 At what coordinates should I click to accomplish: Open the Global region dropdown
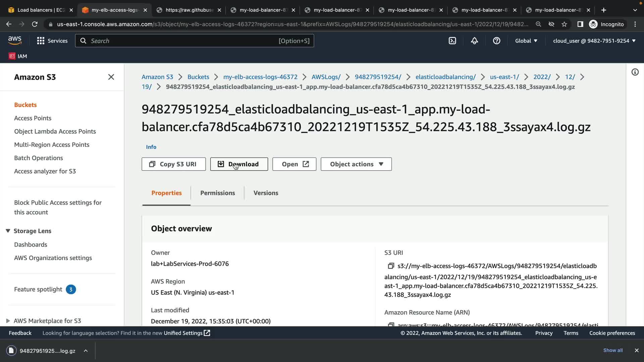[526, 41]
